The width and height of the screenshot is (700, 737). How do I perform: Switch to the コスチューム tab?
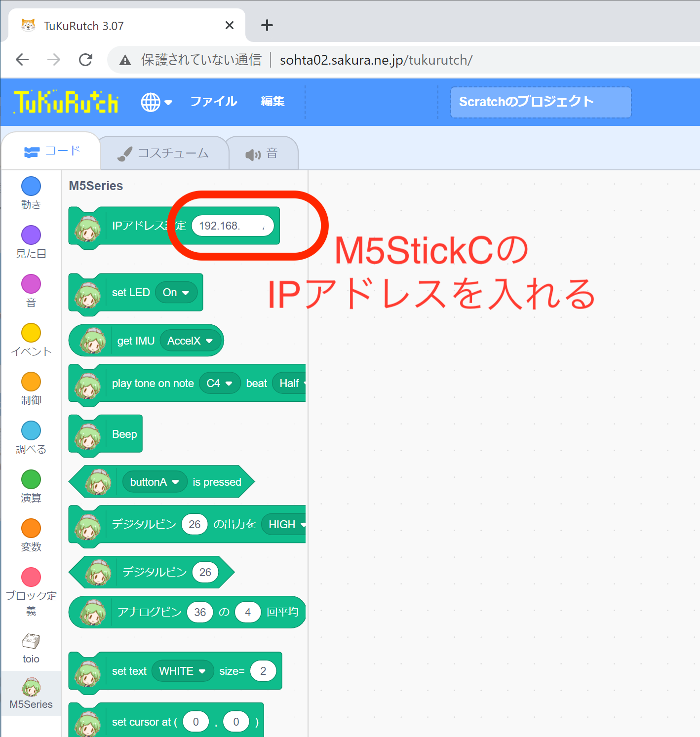tap(164, 154)
